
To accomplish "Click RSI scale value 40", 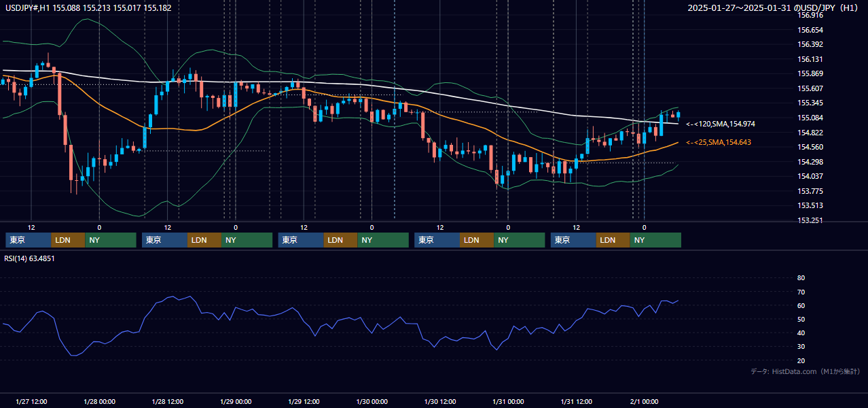I will click(x=801, y=333).
